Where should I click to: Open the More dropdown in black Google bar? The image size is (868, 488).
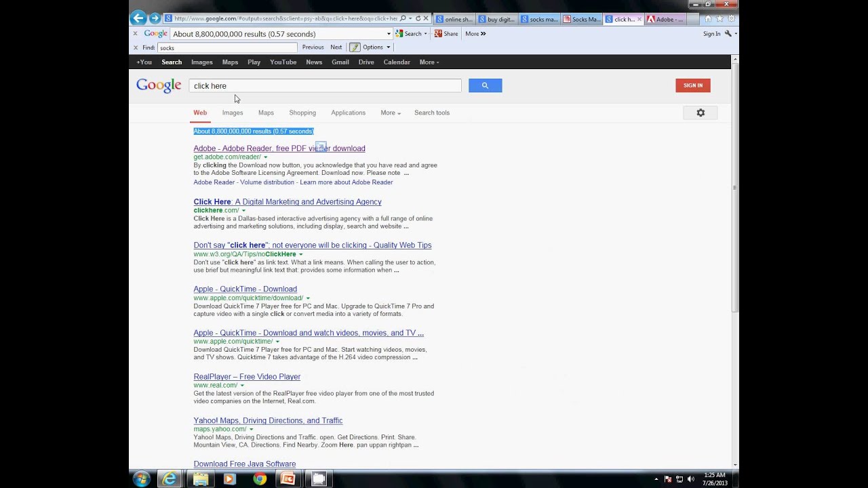coord(429,62)
